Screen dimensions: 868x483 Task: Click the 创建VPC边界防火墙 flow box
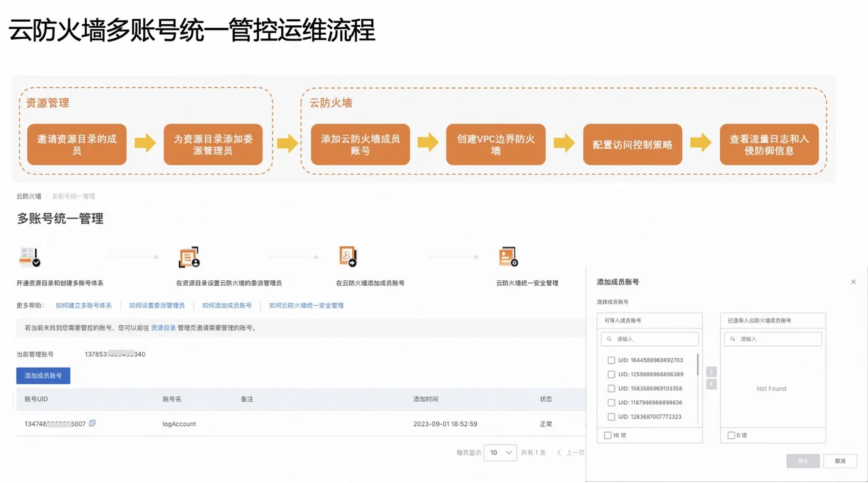(x=496, y=144)
